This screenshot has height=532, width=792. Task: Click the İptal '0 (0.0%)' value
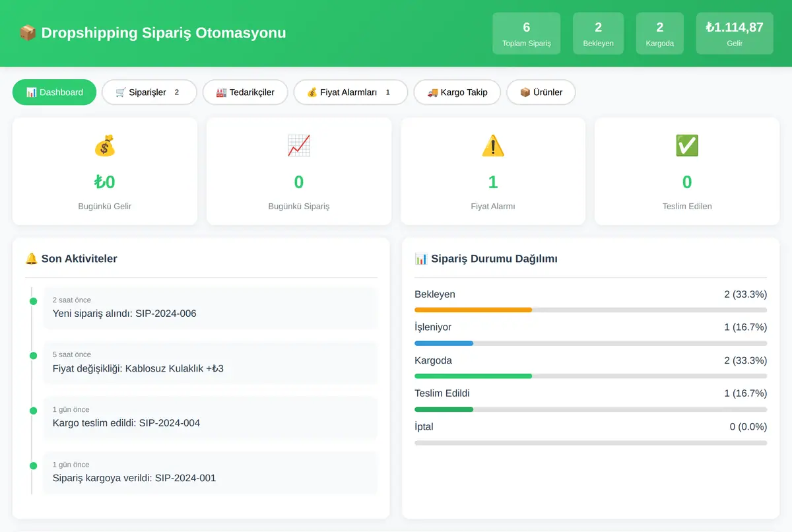point(748,427)
